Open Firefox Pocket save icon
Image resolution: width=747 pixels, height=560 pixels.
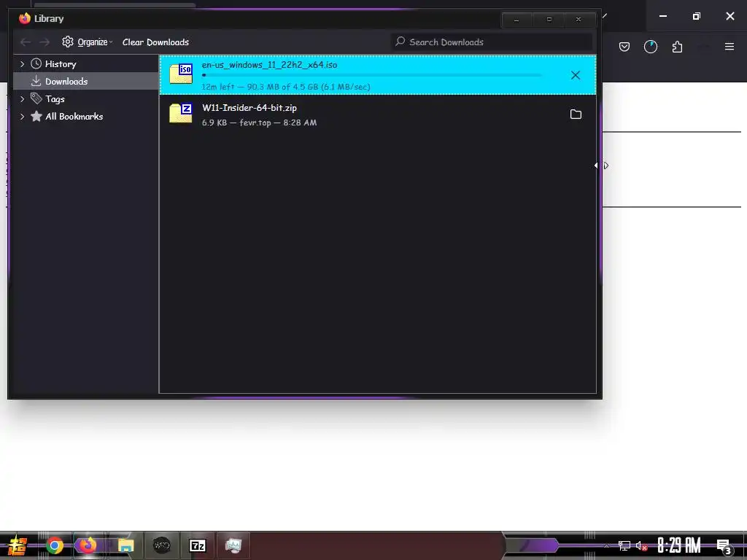[x=624, y=47]
